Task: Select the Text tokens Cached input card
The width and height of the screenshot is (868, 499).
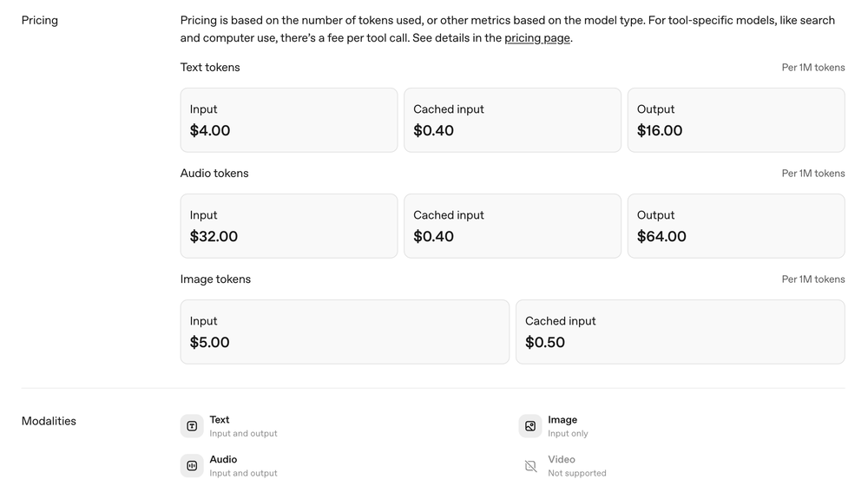Action: (512, 120)
